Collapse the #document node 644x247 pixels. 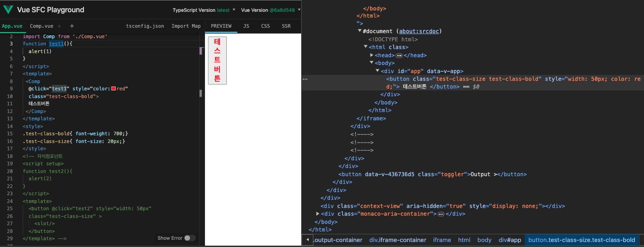(x=360, y=31)
